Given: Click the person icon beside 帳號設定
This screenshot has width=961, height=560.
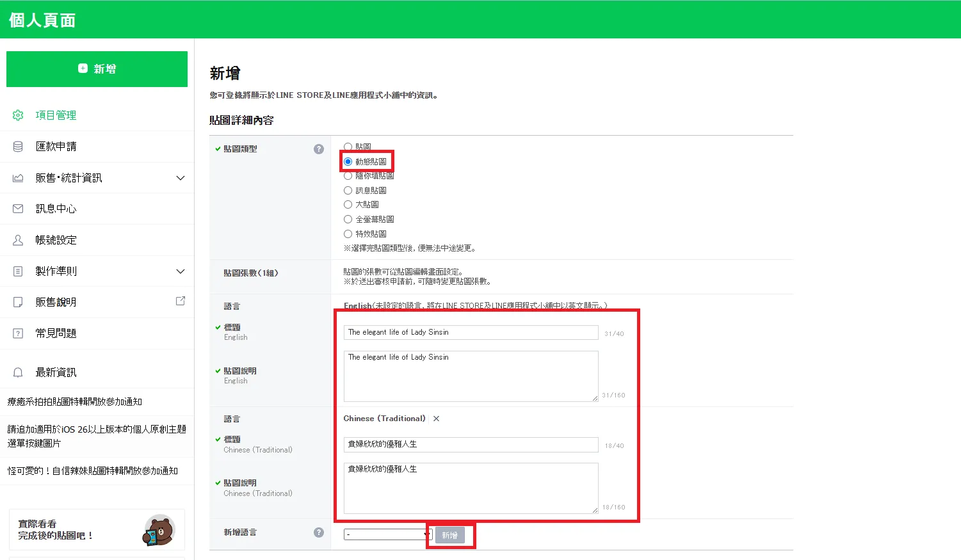Looking at the screenshot, I should pos(18,240).
